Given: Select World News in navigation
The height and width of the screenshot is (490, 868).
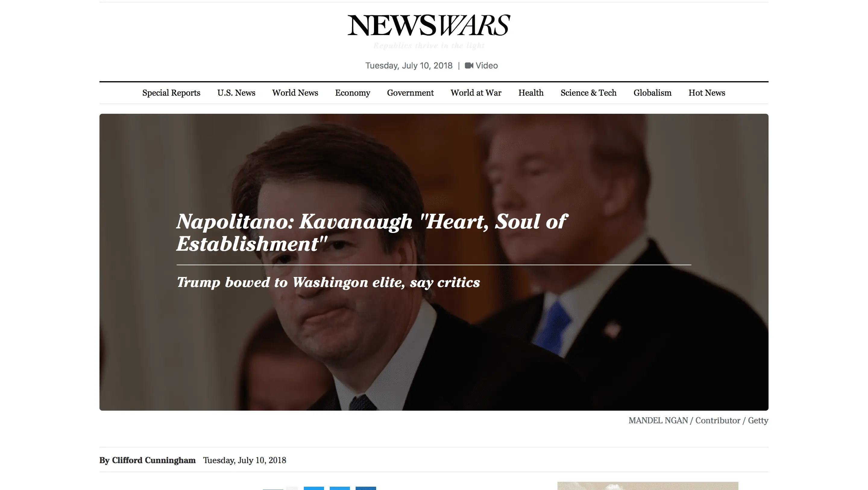Looking at the screenshot, I should [295, 93].
